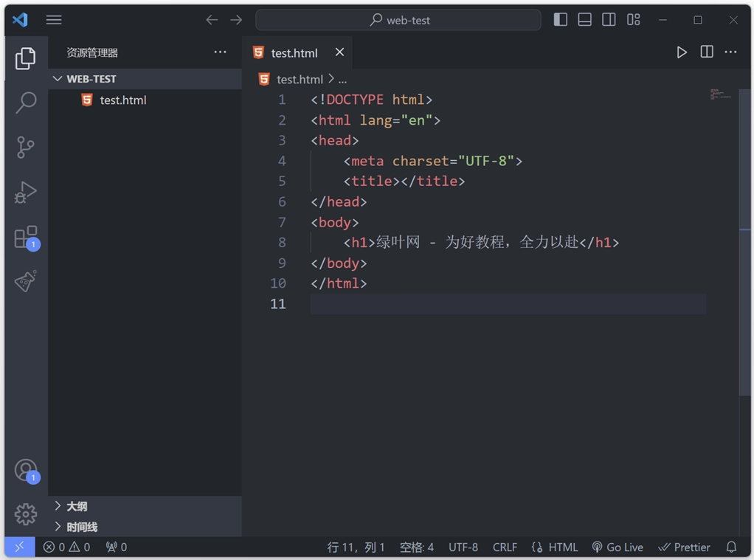Start the Go Live server

pos(618,547)
